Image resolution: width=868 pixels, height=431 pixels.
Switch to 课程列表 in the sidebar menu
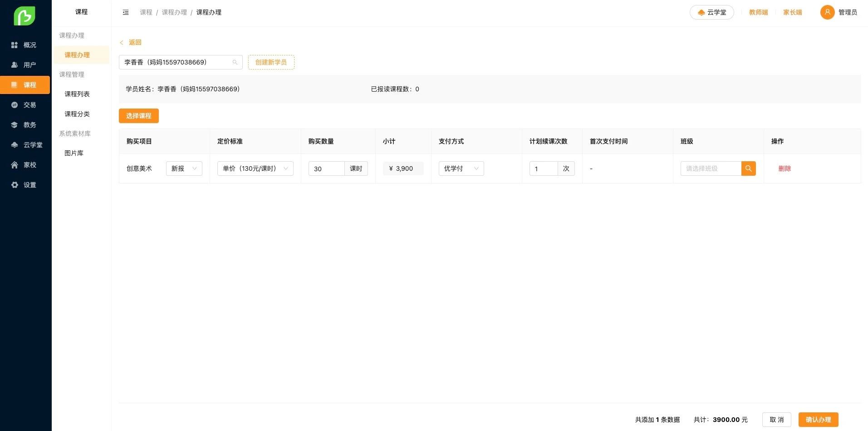point(77,94)
